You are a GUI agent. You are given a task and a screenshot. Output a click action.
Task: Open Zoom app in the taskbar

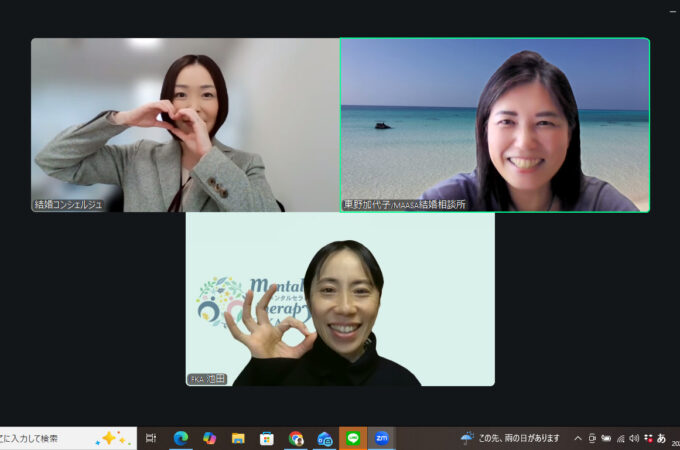[381, 438]
